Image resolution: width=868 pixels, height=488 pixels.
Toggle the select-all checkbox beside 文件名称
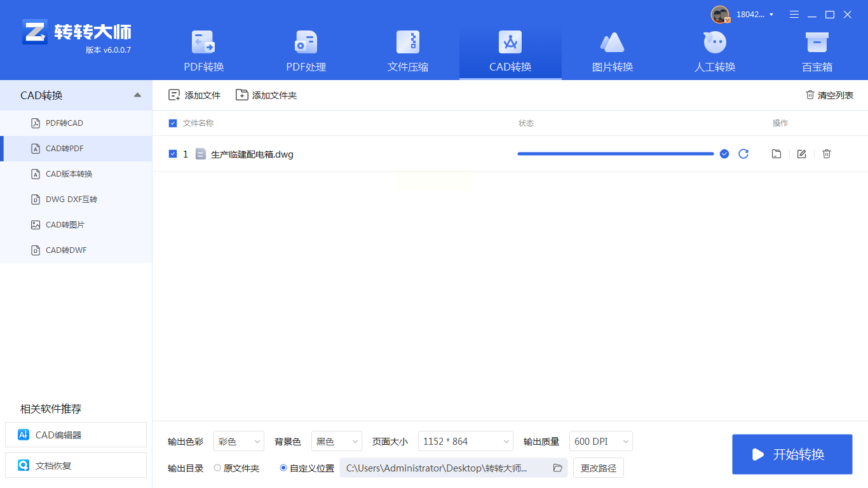tap(173, 123)
